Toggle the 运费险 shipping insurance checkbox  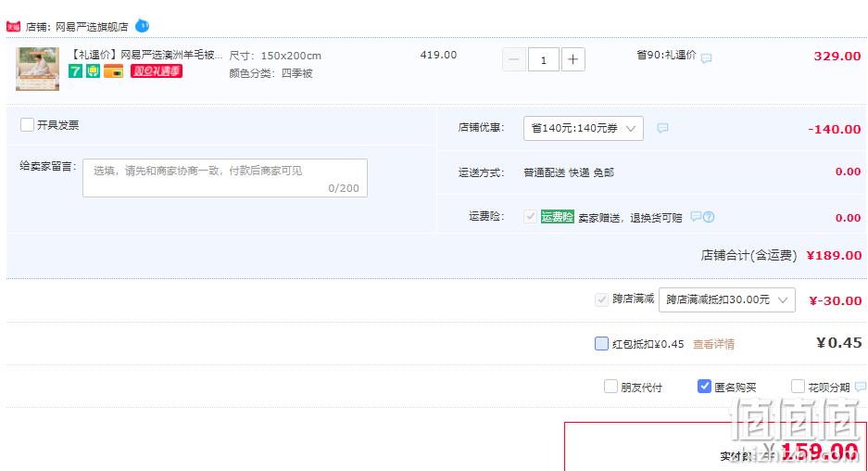point(530,217)
